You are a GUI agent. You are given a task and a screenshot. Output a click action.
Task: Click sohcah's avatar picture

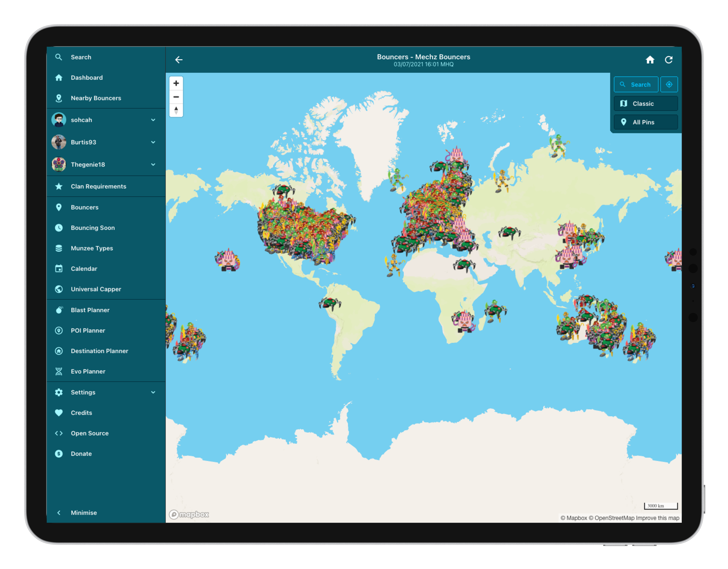tap(59, 120)
